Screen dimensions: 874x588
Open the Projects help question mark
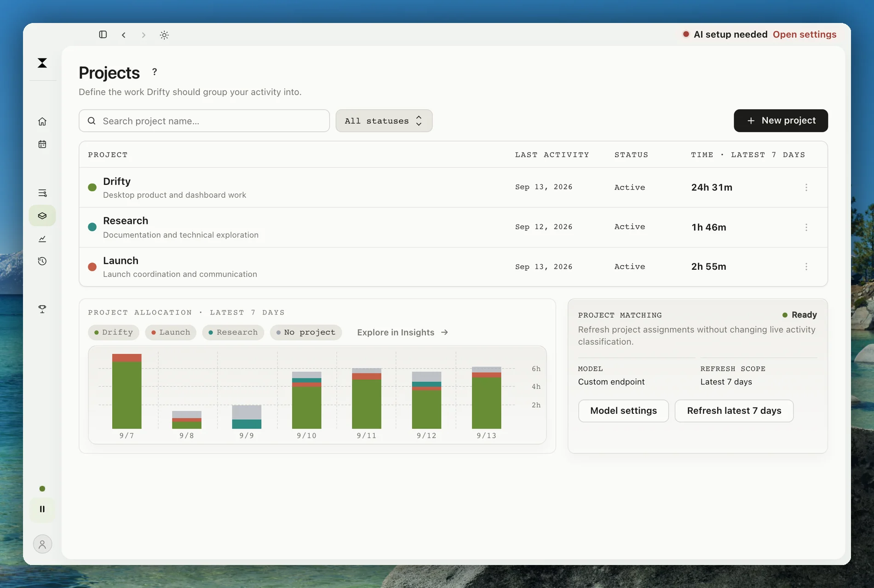155,72
